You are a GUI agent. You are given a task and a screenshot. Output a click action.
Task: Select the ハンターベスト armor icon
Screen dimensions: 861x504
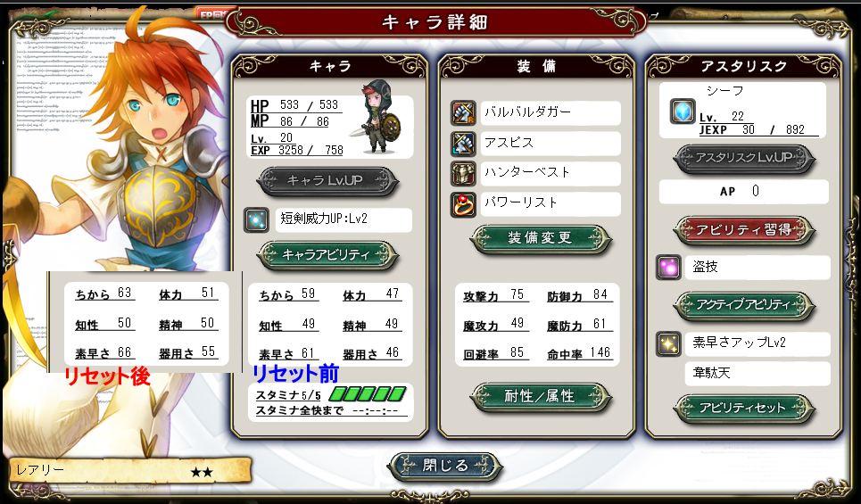click(x=463, y=173)
